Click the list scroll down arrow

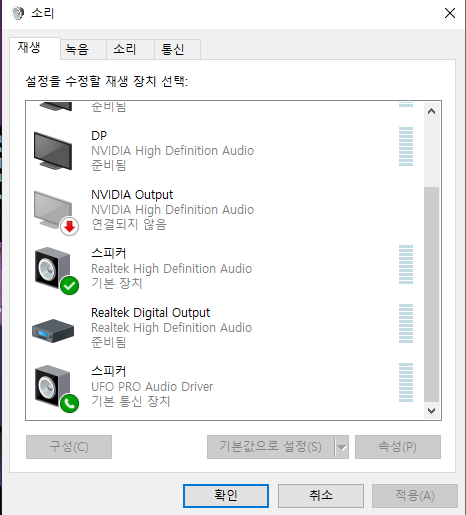click(431, 411)
